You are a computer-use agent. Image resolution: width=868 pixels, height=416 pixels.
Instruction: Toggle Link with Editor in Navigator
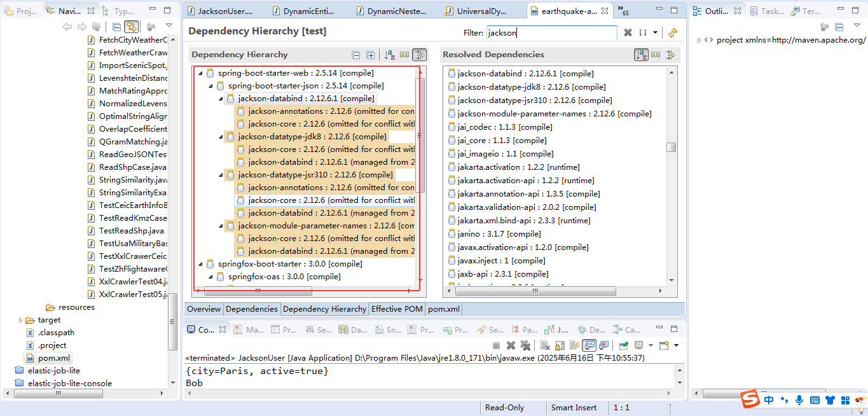coord(132,27)
